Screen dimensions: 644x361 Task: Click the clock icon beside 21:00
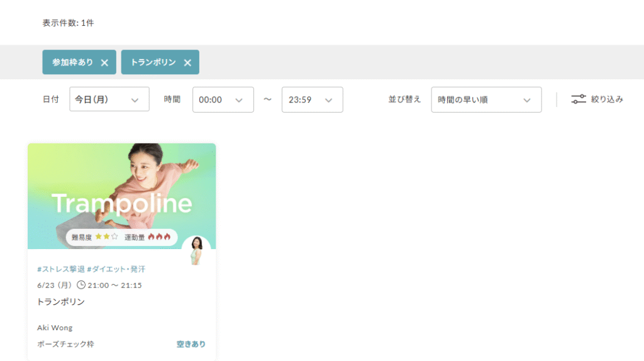81,285
